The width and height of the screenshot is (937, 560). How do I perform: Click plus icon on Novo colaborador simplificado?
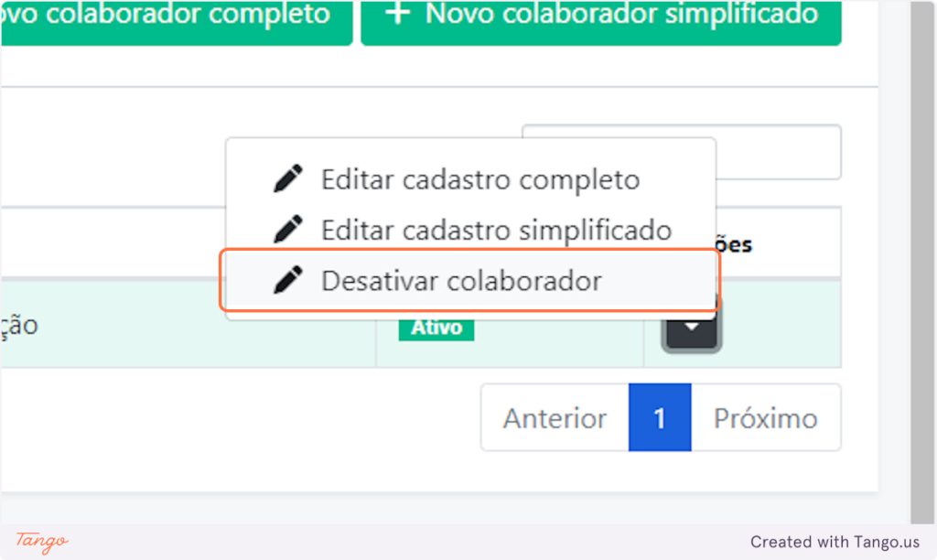[397, 14]
